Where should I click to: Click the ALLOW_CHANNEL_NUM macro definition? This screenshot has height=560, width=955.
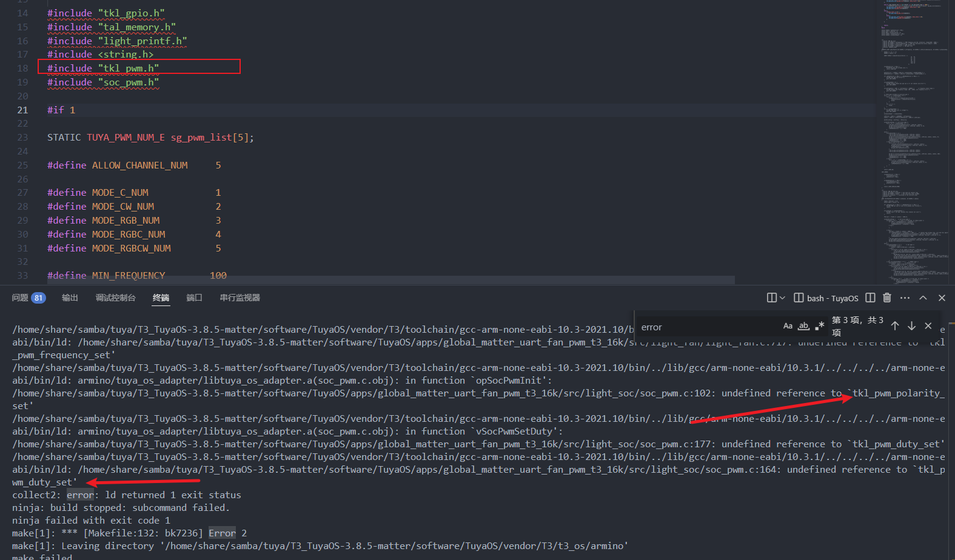tap(140, 165)
